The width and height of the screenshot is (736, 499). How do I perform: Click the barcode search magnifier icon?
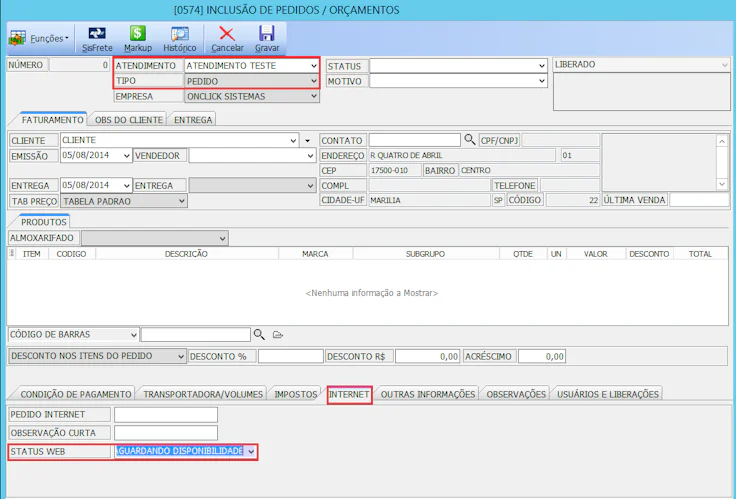tap(259, 334)
